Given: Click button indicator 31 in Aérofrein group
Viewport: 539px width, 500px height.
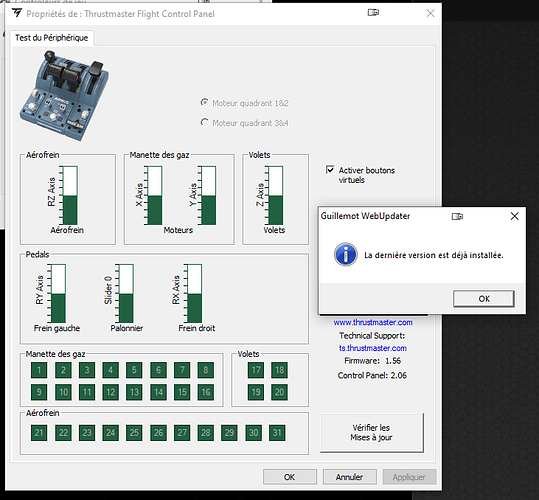Looking at the screenshot, I should click(x=277, y=433).
